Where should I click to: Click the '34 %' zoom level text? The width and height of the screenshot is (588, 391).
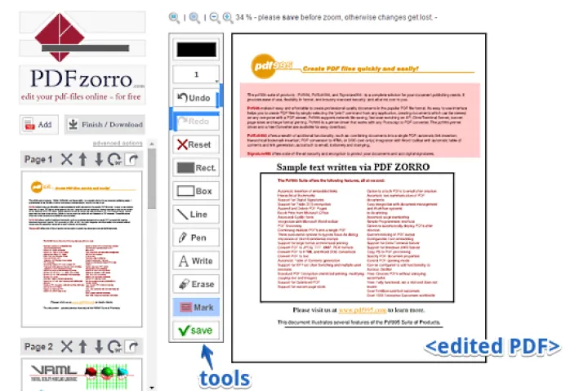(x=243, y=17)
